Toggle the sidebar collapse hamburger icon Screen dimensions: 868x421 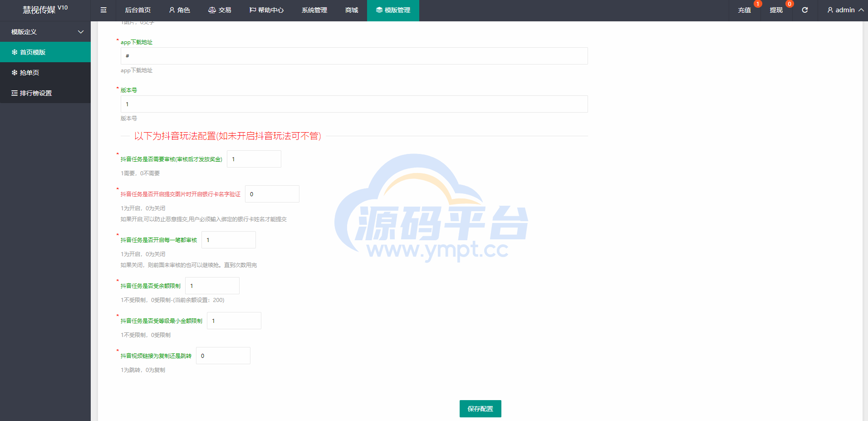pos(103,10)
